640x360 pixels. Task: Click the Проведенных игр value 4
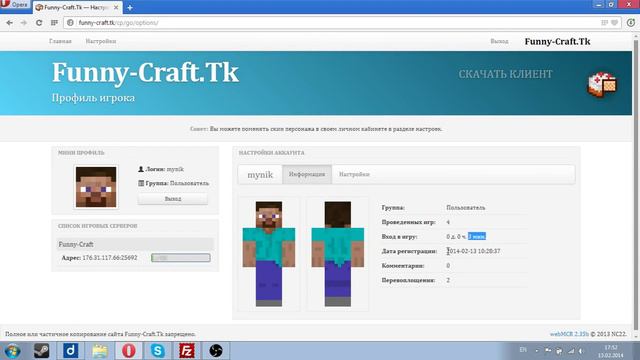(448, 222)
